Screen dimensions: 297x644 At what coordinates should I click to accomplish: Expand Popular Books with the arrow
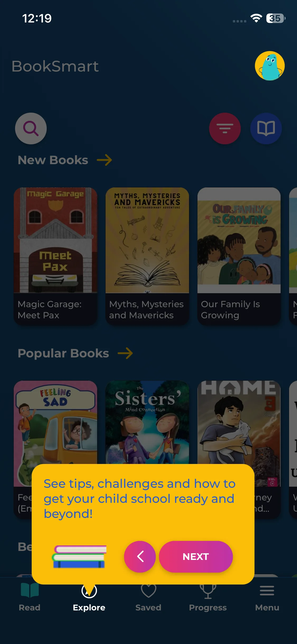(125, 353)
